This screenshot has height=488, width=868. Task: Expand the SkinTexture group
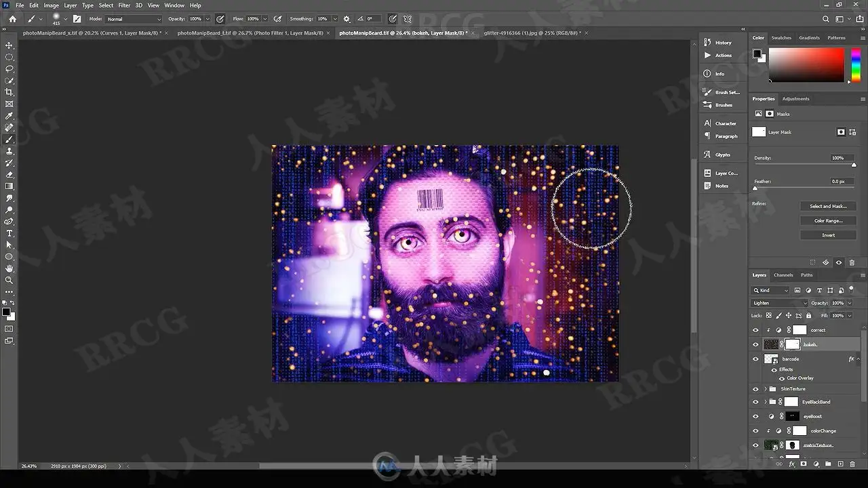pyautogui.click(x=765, y=389)
